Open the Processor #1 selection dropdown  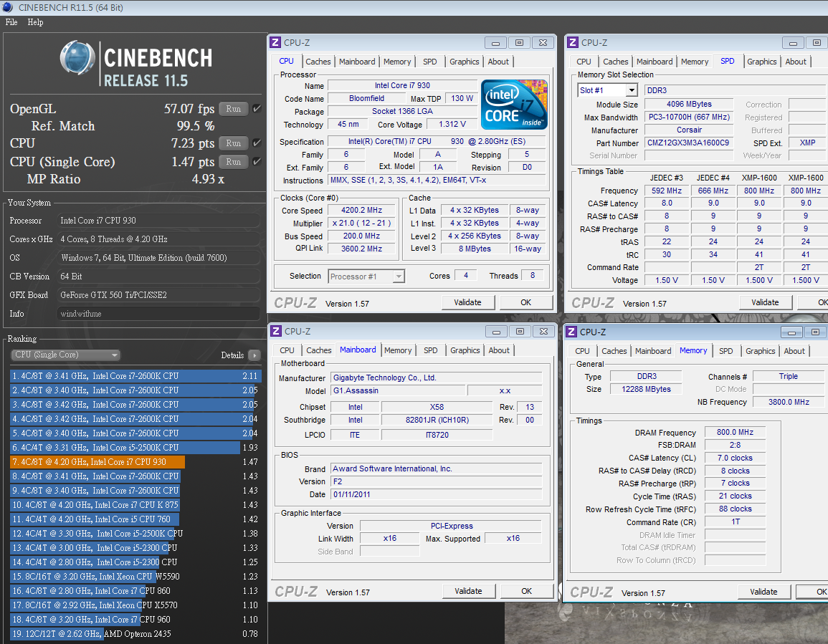click(x=366, y=276)
